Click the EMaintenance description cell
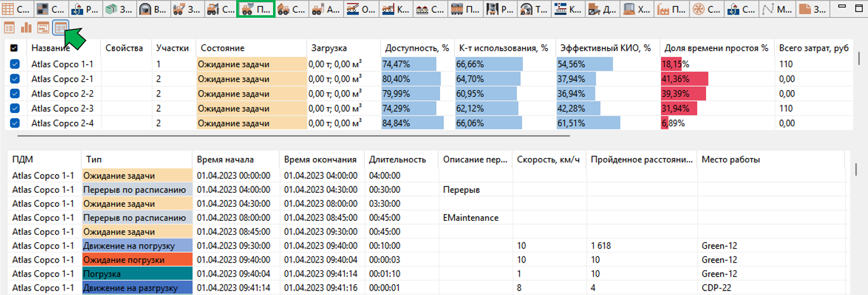 pyautogui.click(x=475, y=218)
